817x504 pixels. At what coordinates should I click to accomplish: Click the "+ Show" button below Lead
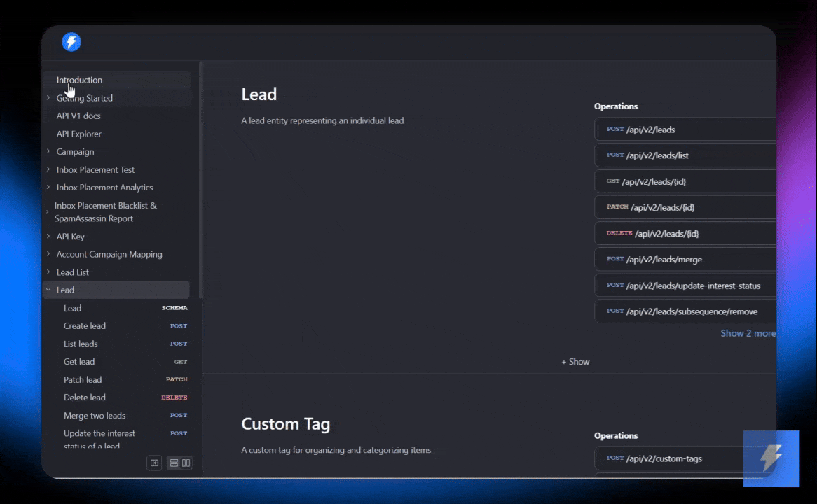(x=575, y=362)
